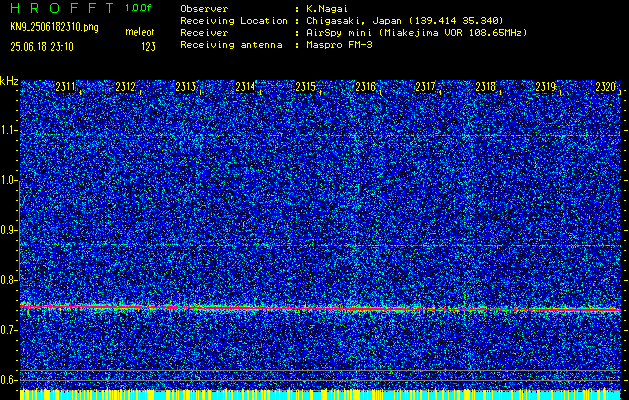Click the HROFFT program title
Image resolution: width=629 pixels, height=400 pixels.
tap(63, 8)
